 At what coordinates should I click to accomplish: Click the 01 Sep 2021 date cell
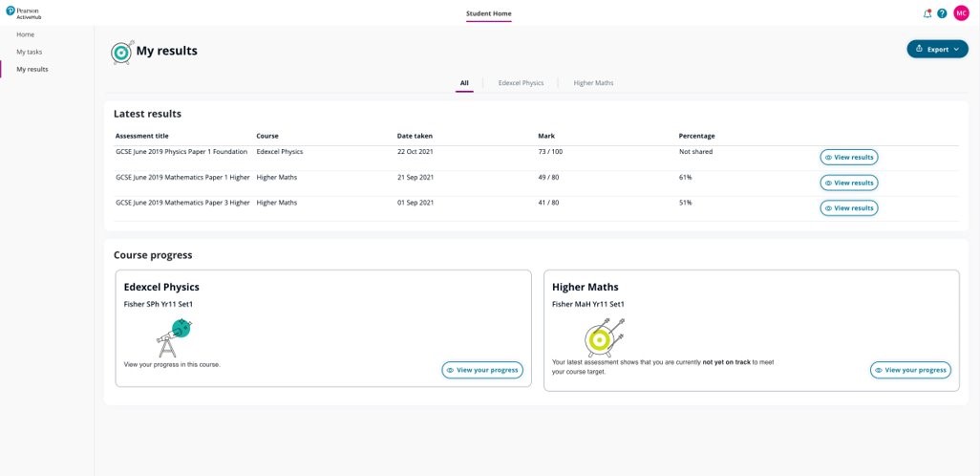click(x=415, y=203)
